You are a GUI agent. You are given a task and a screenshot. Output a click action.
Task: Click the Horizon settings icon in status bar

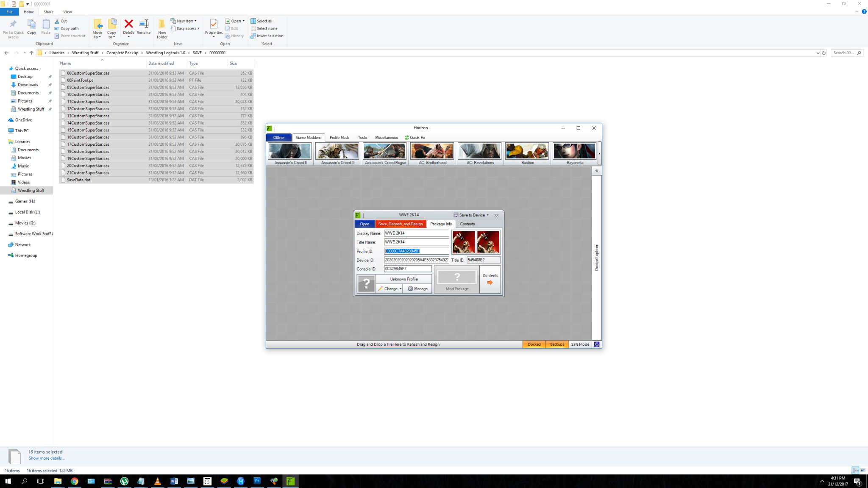point(597,344)
